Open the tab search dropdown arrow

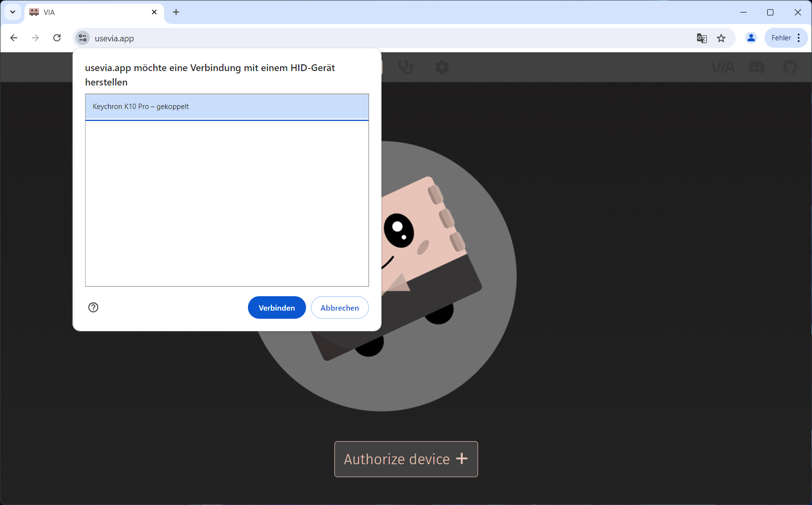click(x=13, y=12)
